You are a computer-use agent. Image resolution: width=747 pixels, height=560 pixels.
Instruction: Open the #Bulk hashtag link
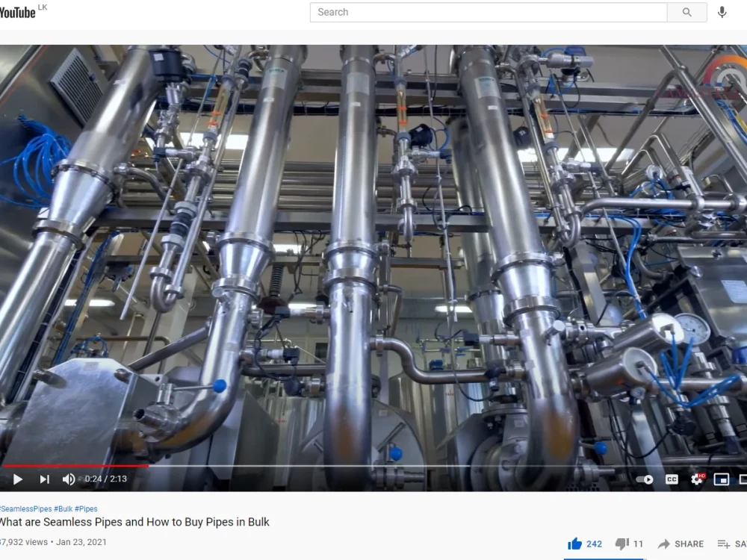point(63,508)
